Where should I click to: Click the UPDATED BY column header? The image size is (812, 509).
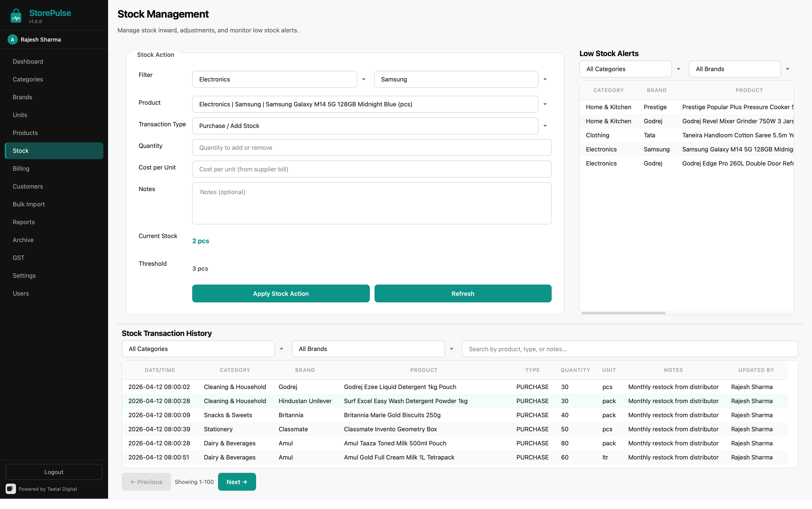(x=756, y=370)
